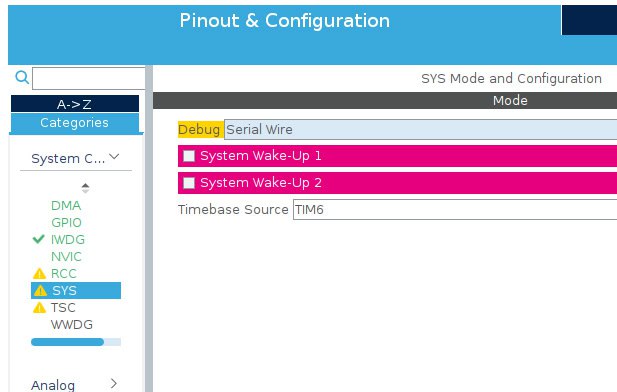
Task: Select NVIC in the peripheral list
Action: (67, 256)
